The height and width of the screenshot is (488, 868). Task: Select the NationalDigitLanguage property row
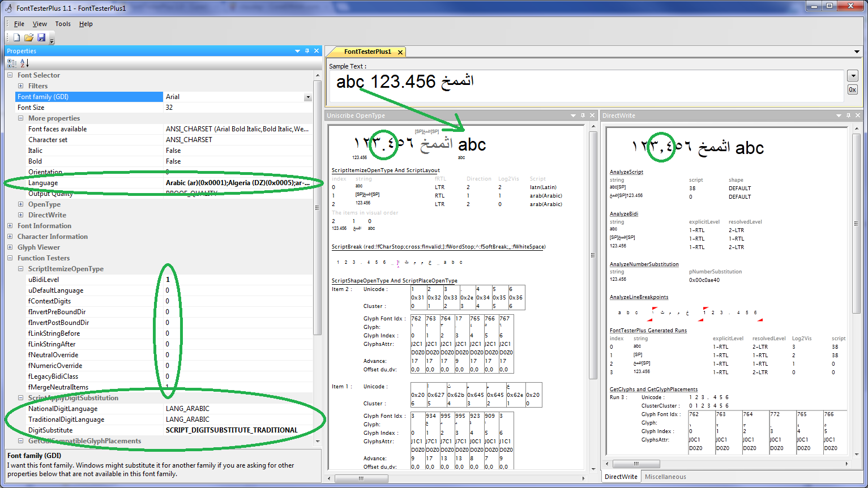[164, 409]
